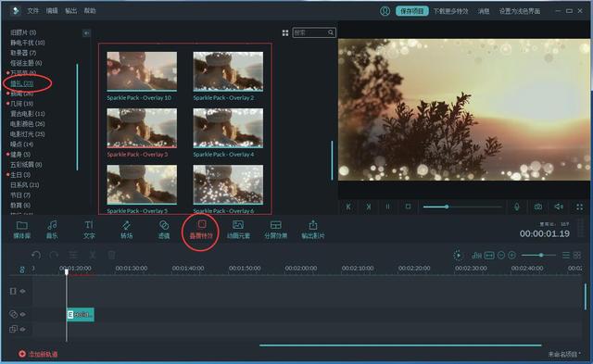Jump to the previous frame in preview

click(348, 207)
